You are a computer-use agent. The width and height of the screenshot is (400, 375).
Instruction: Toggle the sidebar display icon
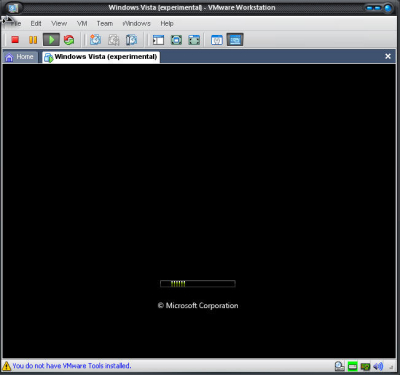pyautogui.click(x=158, y=40)
